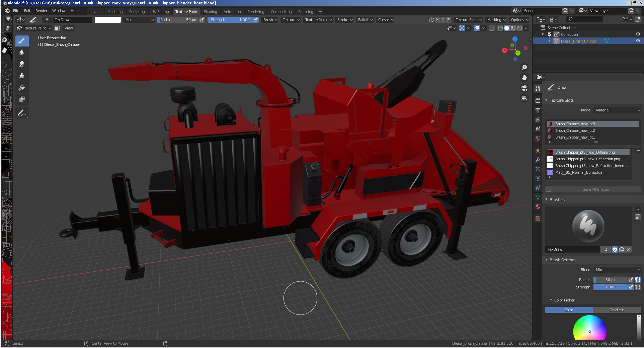The height and width of the screenshot is (348, 644).
Task: Toggle radius pressure sensitivity in header
Action: pyautogui.click(x=202, y=20)
